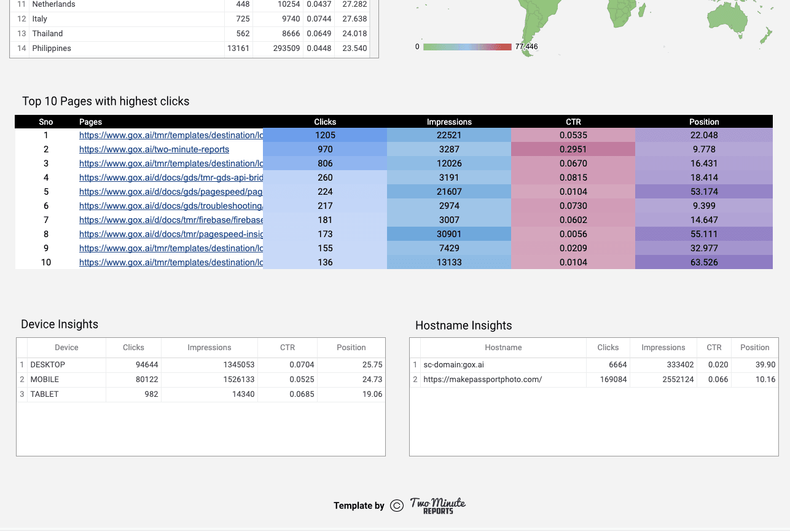Click the 77.446 map legend maximum value
This screenshot has width=790, height=532.
click(x=526, y=47)
